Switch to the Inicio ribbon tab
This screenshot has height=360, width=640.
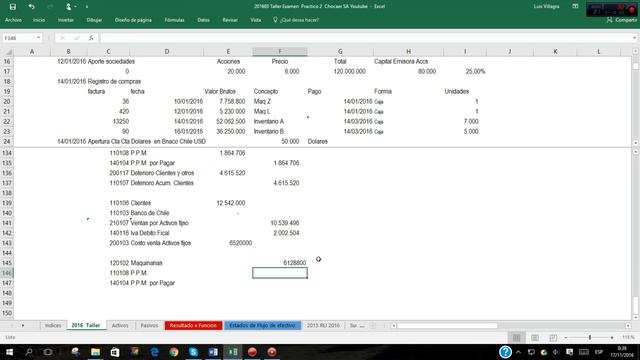[39, 20]
